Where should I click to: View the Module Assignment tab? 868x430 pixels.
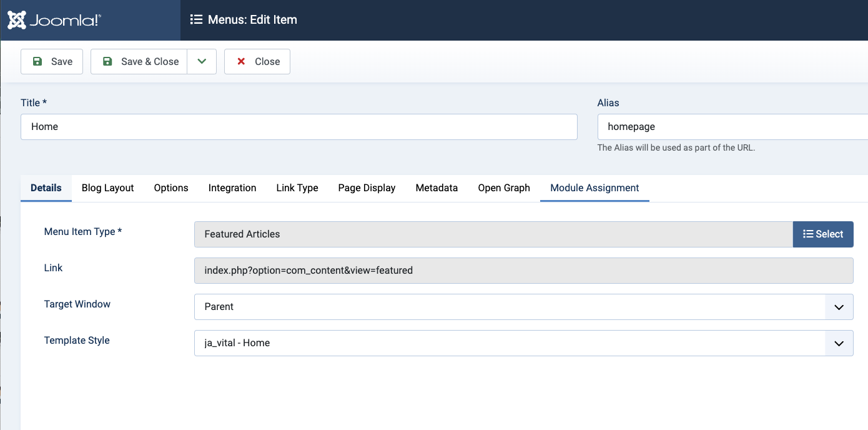(594, 187)
